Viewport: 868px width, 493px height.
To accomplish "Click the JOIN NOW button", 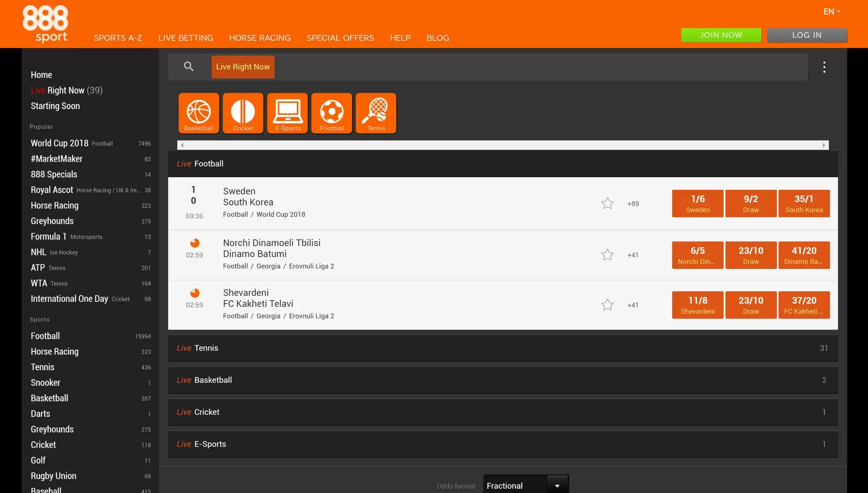I will pyautogui.click(x=721, y=35).
